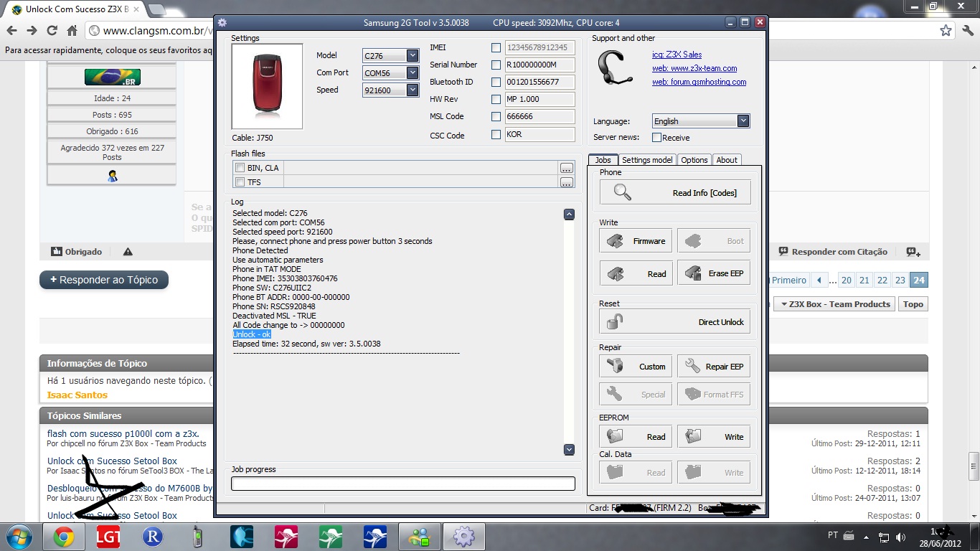Open the forum.gsmhosting.com link
Image resolution: width=980 pixels, height=551 pixels.
(699, 82)
